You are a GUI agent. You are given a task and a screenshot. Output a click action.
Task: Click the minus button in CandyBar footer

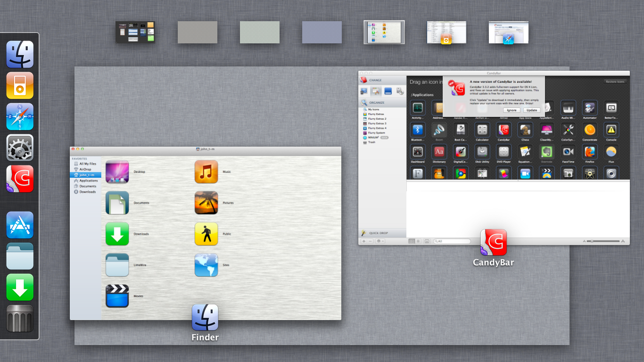(x=370, y=241)
